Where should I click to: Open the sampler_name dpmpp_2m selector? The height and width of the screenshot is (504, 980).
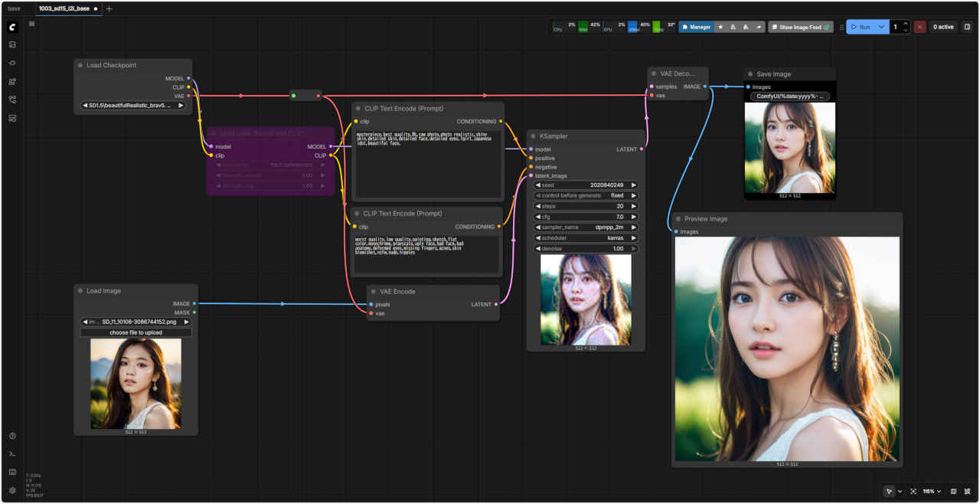point(586,227)
